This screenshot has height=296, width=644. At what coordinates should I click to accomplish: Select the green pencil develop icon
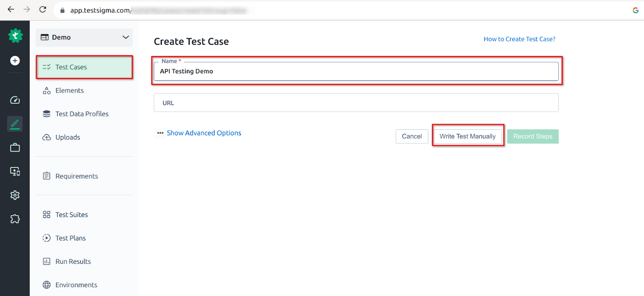click(x=15, y=124)
